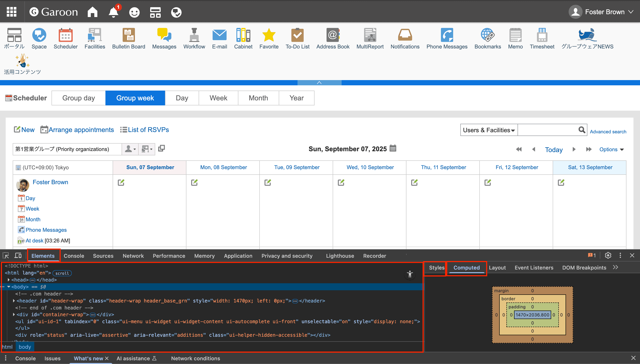Image resolution: width=640 pixels, height=364 pixels.
Task: Toggle the inspect element picker
Action: click(x=6, y=256)
